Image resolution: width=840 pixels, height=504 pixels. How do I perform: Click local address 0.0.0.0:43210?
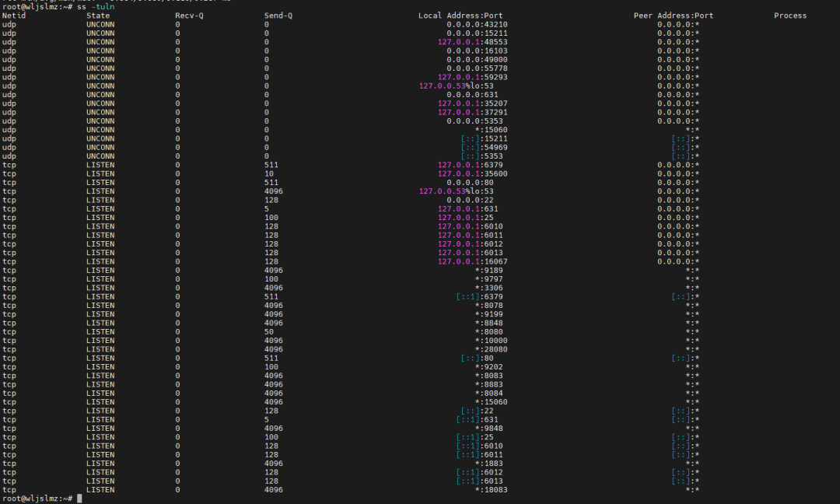(x=477, y=25)
